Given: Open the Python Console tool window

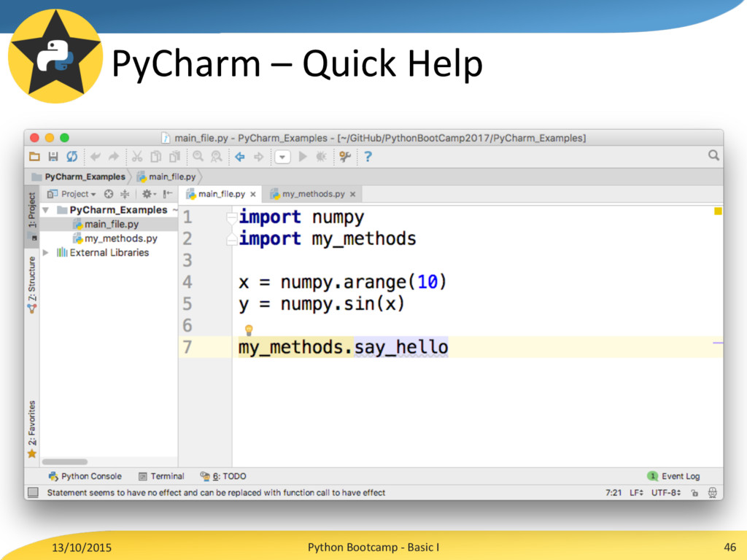Looking at the screenshot, I should [x=85, y=476].
